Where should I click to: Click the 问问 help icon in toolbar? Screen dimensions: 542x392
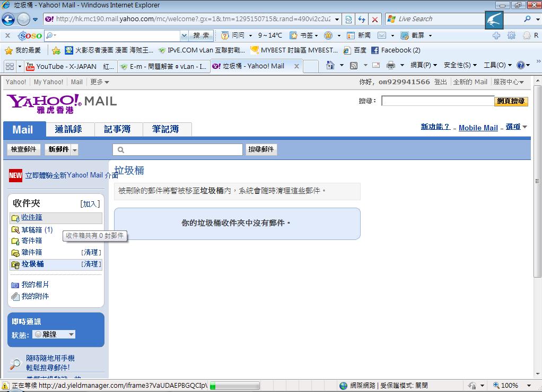pyautogui.click(x=225, y=35)
